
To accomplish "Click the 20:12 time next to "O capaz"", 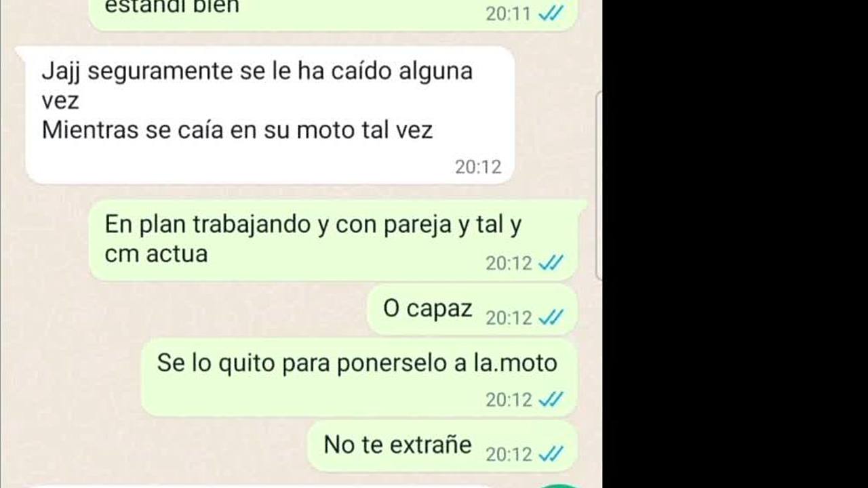I will click(509, 317).
